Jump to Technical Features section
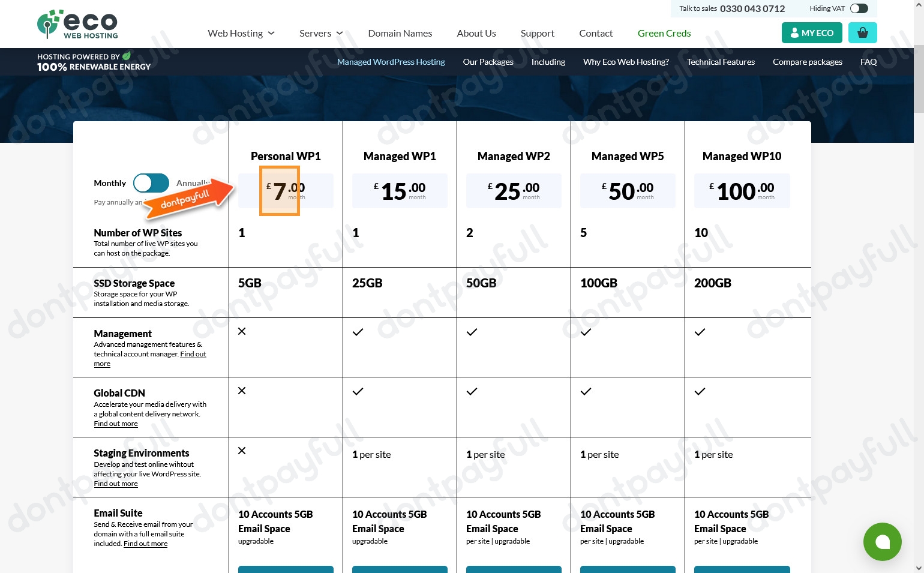Image resolution: width=924 pixels, height=573 pixels. pyautogui.click(x=721, y=62)
